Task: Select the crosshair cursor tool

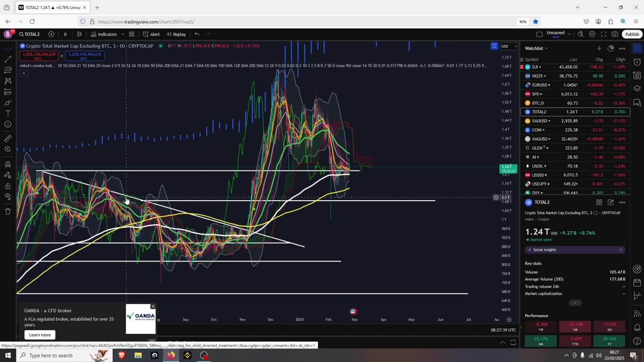Action: point(8,48)
